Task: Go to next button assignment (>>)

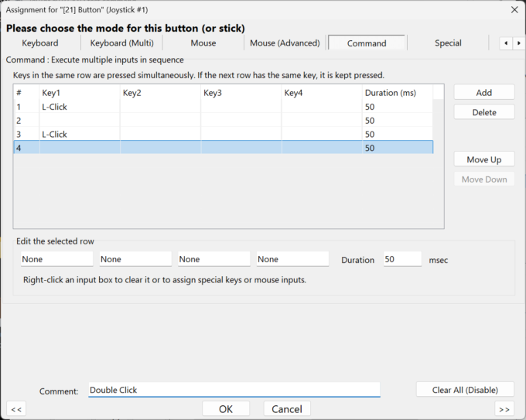Action: pos(504,409)
